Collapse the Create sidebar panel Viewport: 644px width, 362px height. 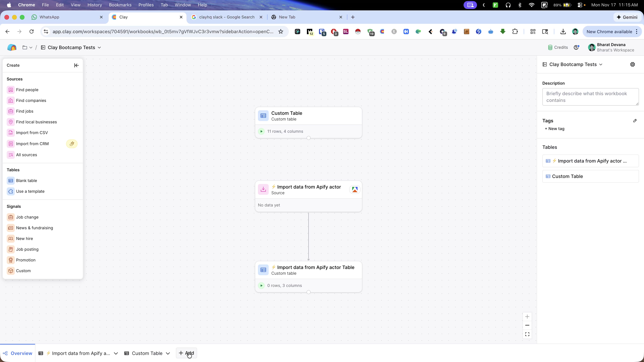[x=76, y=65]
